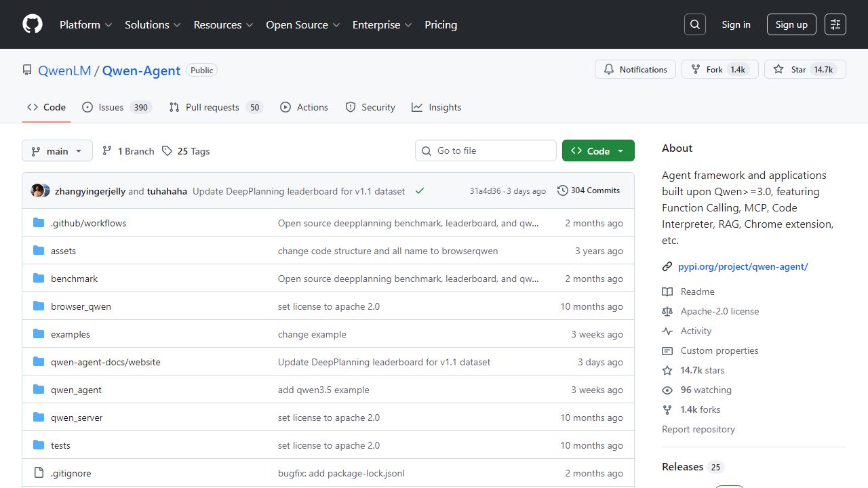Click the repository icon before QwenLM

click(27, 70)
